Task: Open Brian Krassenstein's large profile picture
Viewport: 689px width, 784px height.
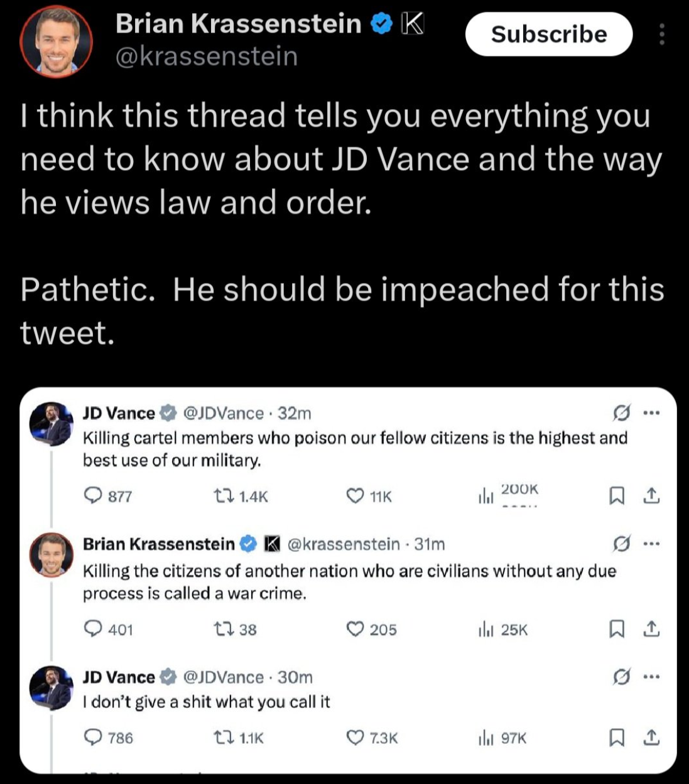Action: coord(56,41)
